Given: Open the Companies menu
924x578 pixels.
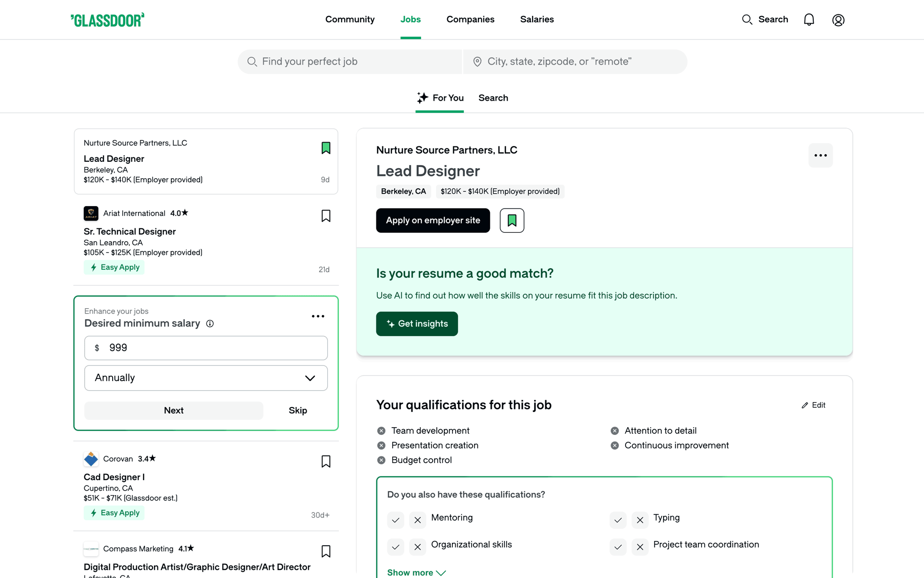Looking at the screenshot, I should [x=470, y=19].
